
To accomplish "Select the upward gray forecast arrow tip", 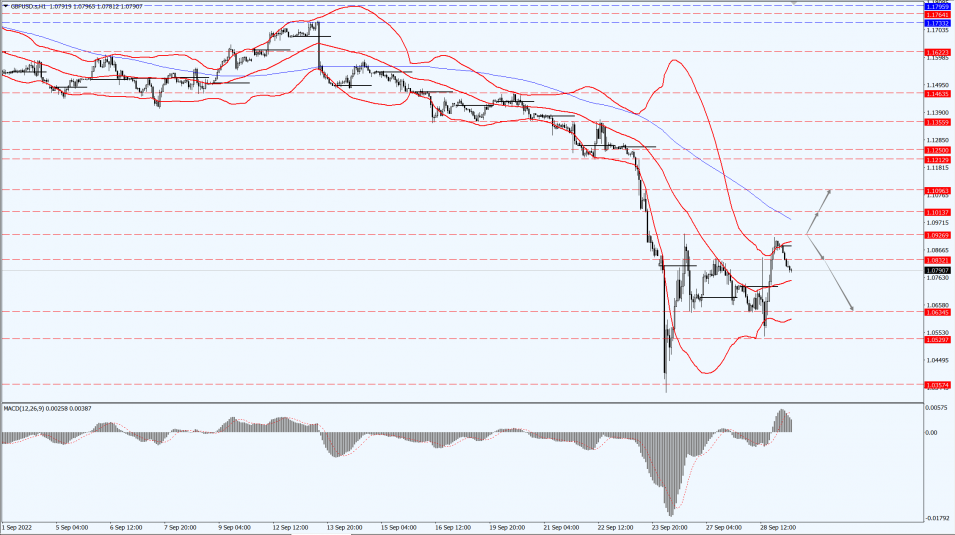I will point(829,192).
